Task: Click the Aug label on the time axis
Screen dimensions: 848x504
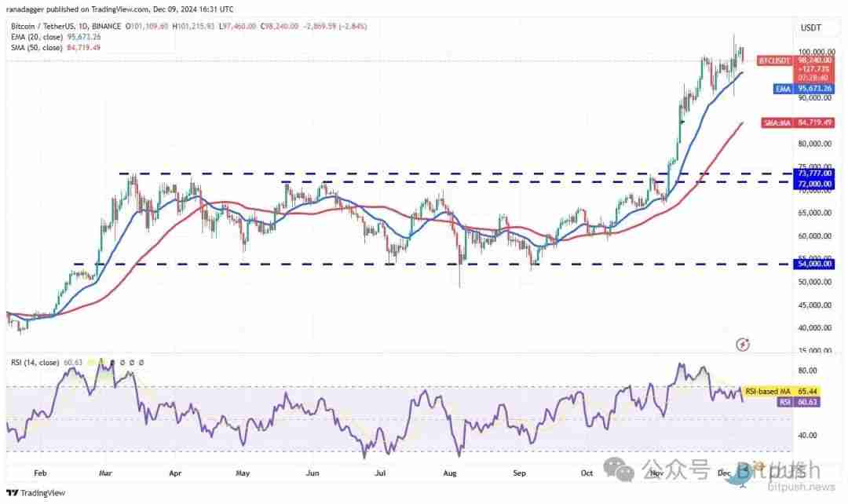Action: [449, 473]
